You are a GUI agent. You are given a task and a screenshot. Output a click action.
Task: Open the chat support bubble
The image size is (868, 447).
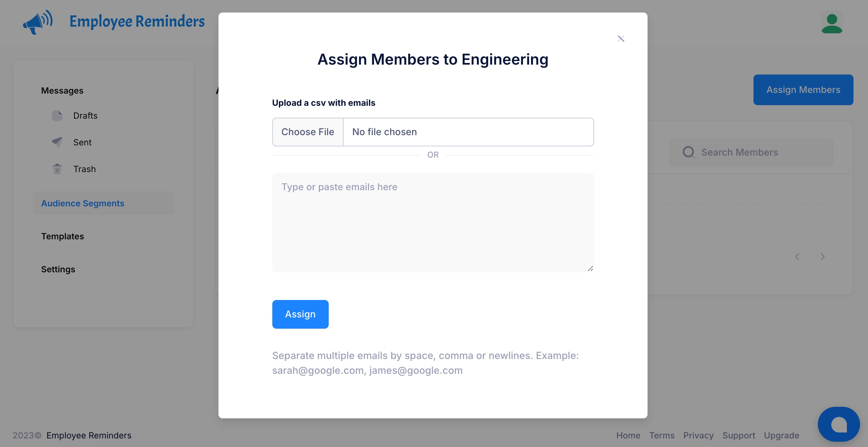838,424
